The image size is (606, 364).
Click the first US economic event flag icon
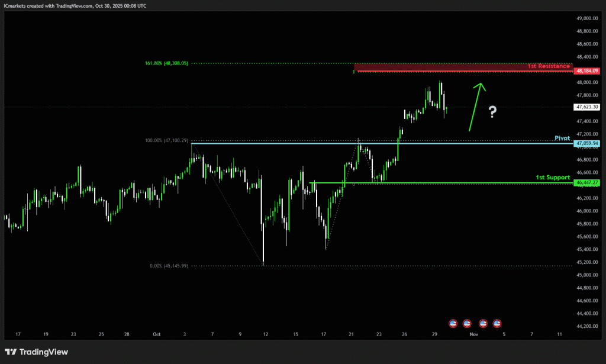point(453,323)
